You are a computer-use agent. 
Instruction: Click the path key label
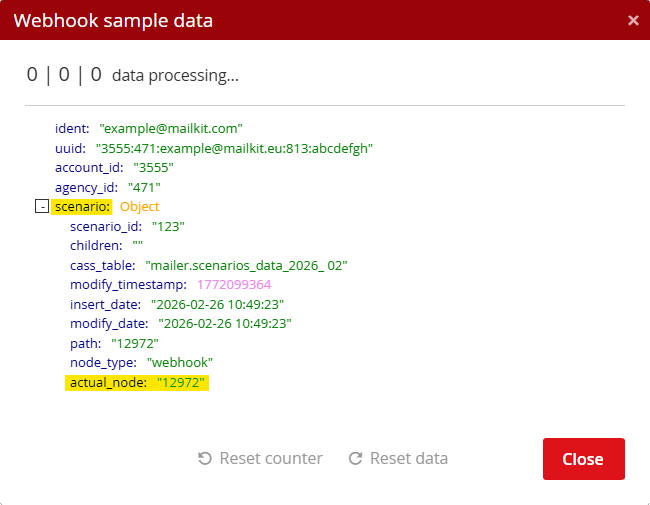pyautogui.click(x=85, y=343)
